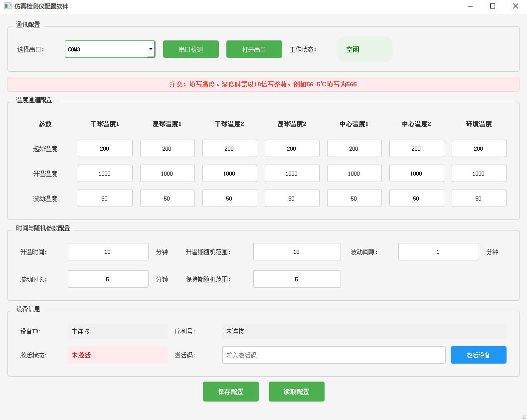Click the activation code input box

coord(334,355)
